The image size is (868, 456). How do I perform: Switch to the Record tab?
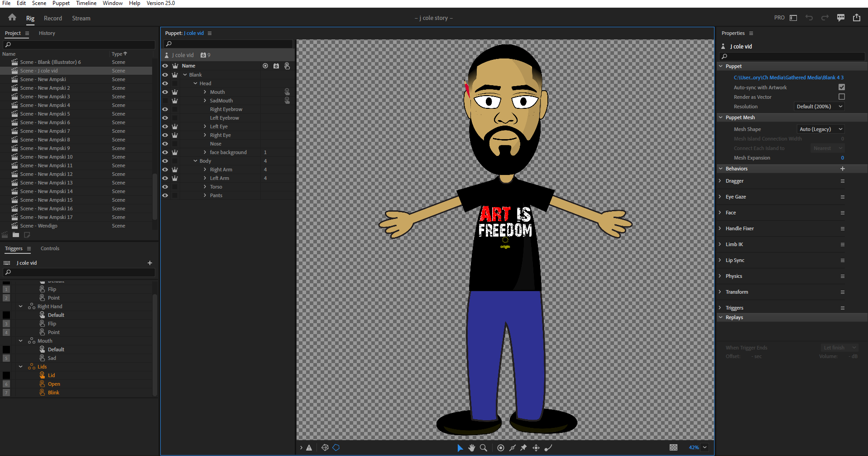53,18
